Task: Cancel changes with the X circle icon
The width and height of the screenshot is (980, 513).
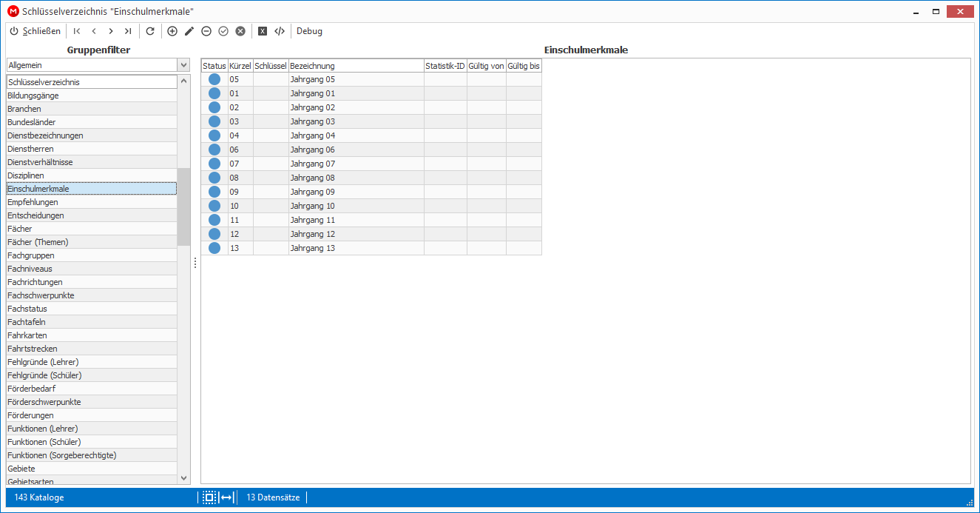Action: click(240, 31)
